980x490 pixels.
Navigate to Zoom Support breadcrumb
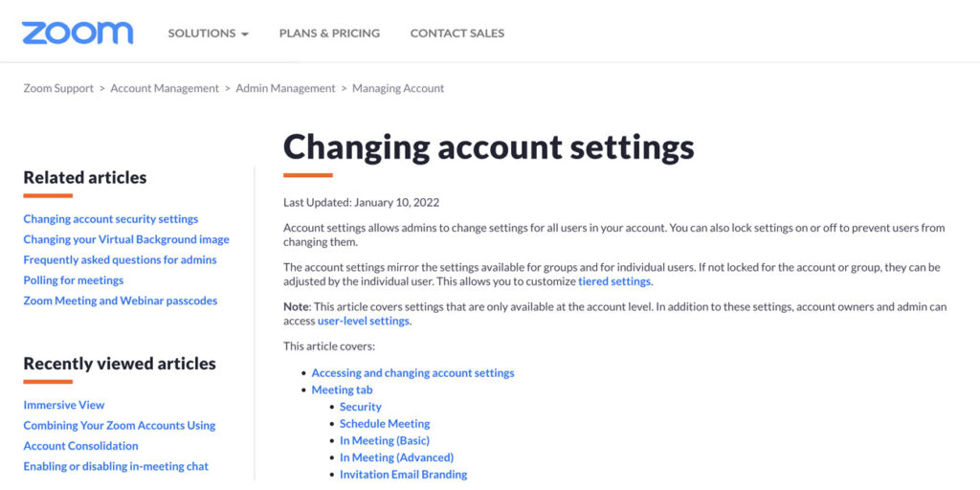[58, 88]
